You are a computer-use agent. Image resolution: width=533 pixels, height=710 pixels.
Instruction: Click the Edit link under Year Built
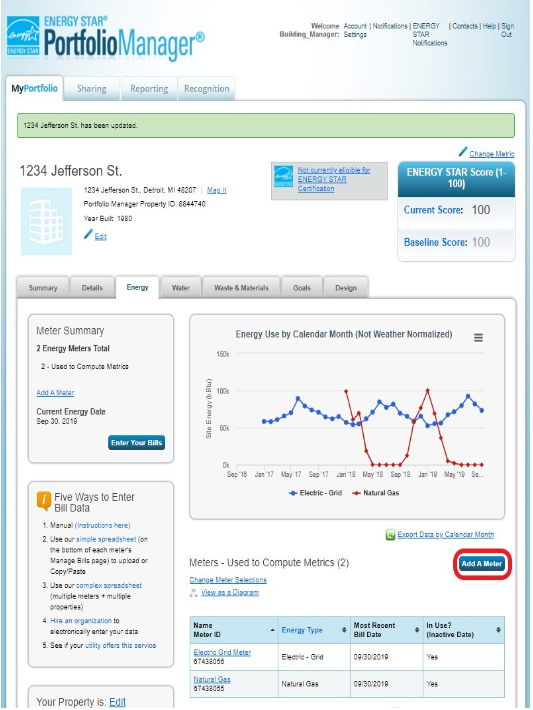click(101, 236)
